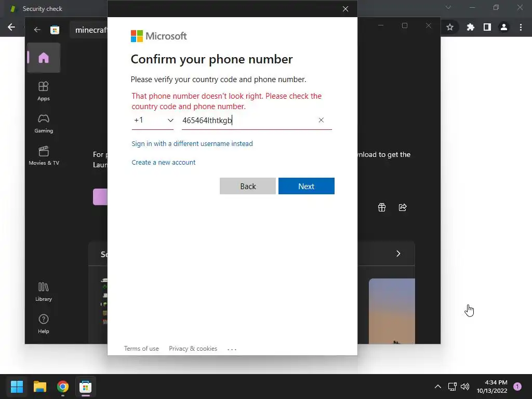Click the Back button in the dialog

pos(248,186)
